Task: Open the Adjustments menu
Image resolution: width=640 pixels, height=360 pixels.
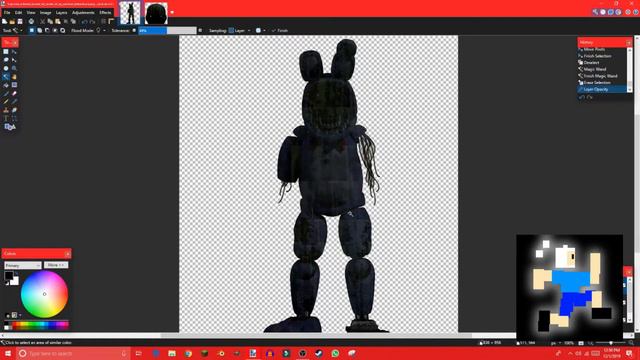Action: coord(83,13)
